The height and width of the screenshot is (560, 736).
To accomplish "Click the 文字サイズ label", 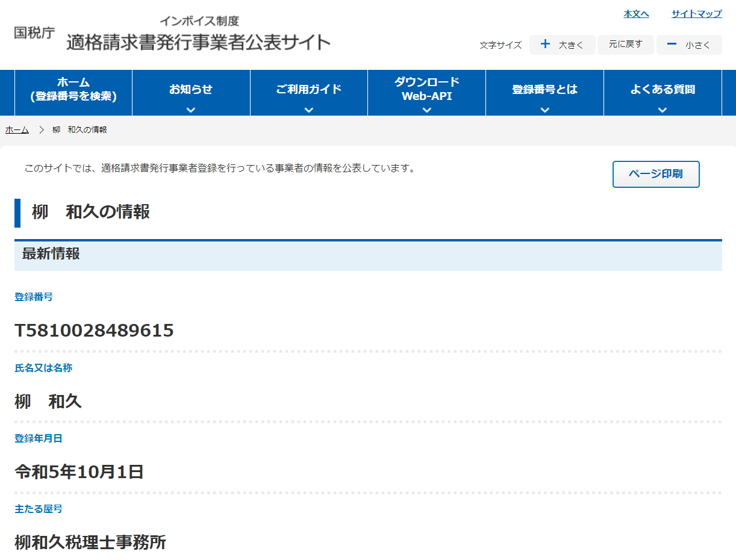I will [501, 45].
